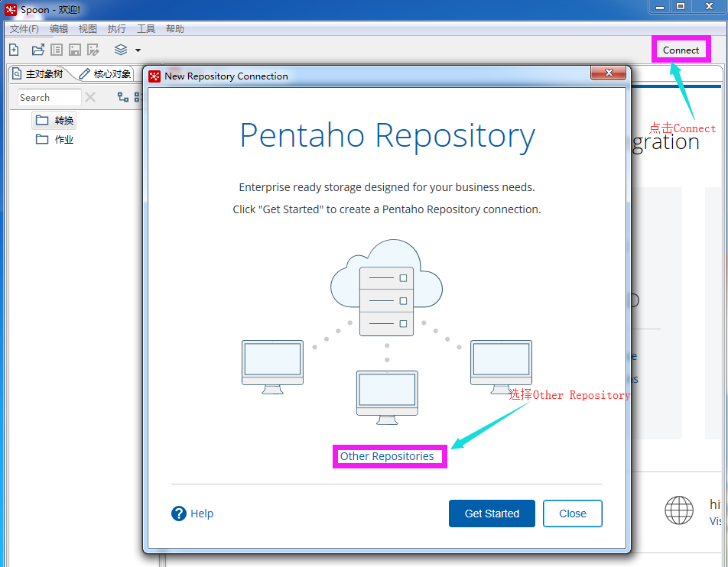
Task: Click the Other Repositories link
Action: pos(387,456)
